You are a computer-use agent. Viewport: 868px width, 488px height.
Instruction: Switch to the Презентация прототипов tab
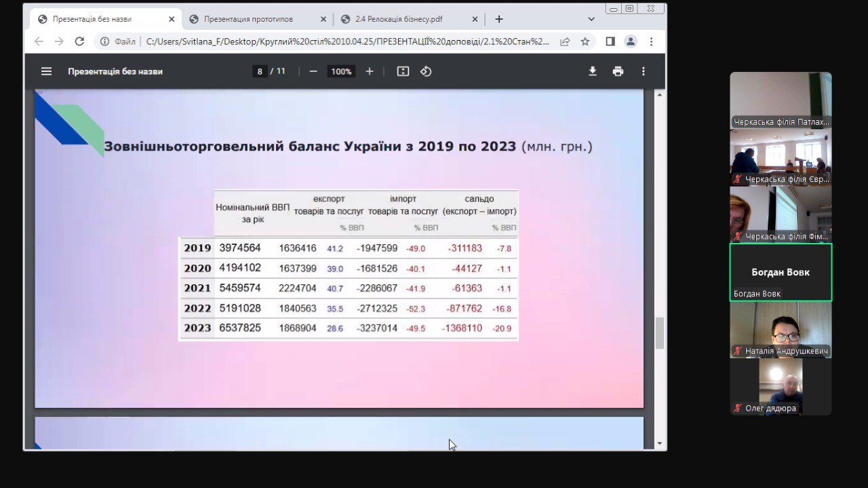258,19
